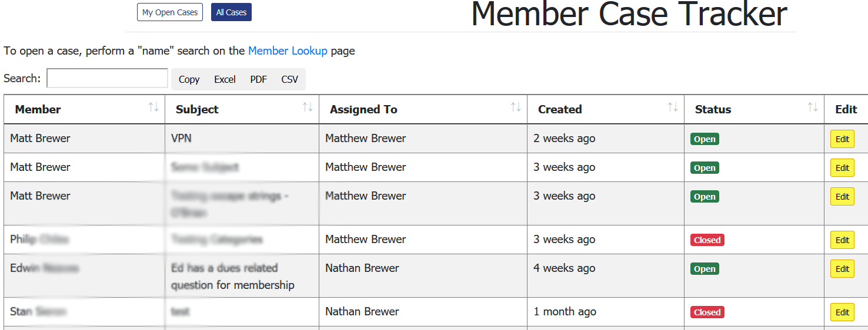The image size is (868, 330).
Task: Edit the dues related question case
Action: (842, 269)
